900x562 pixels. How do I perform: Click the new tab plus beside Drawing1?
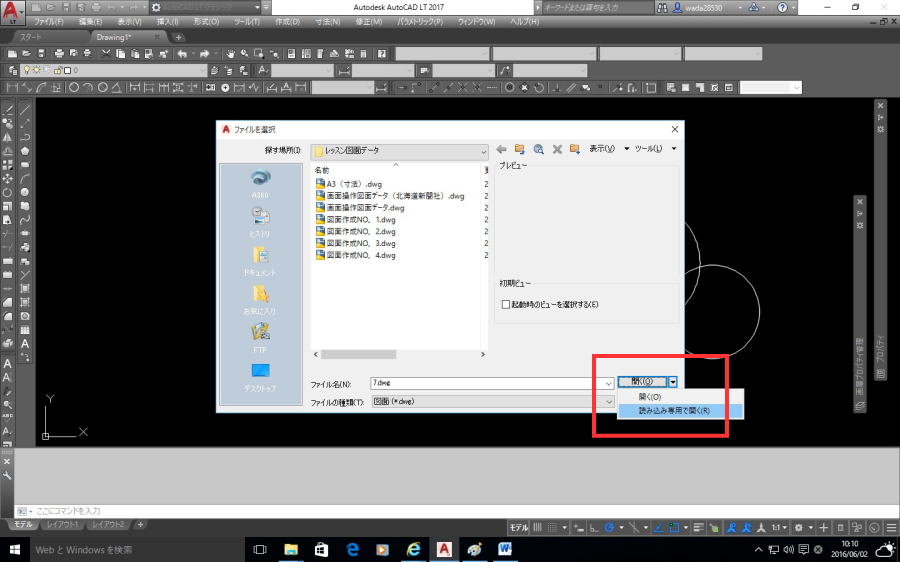[x=179, y=37]
